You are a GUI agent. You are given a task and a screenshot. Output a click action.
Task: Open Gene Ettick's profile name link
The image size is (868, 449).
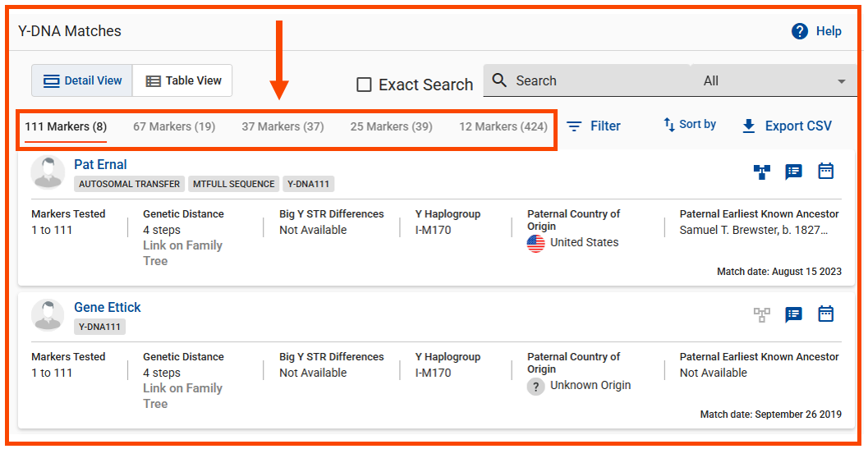point(107,307)
